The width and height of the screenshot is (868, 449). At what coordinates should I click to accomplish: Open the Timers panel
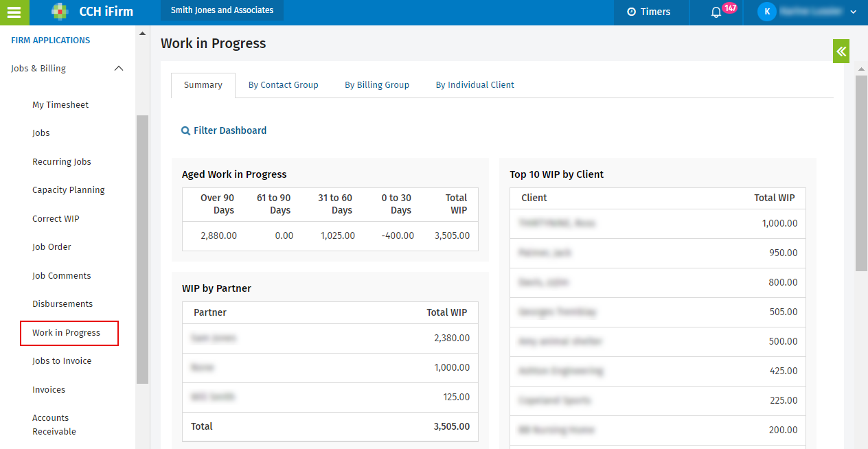click(649, 12)
